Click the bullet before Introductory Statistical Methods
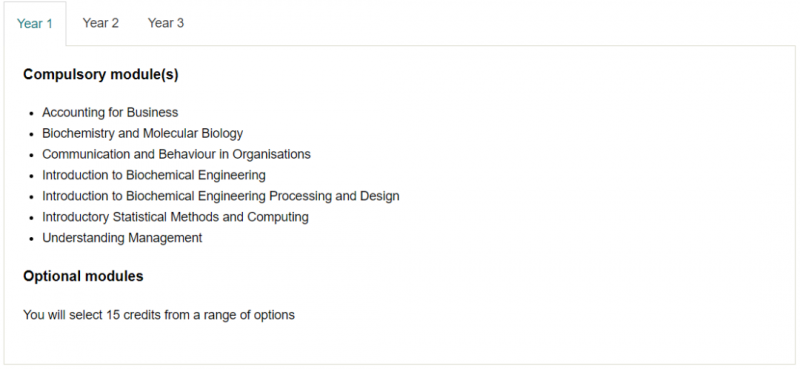 point(32,218)
